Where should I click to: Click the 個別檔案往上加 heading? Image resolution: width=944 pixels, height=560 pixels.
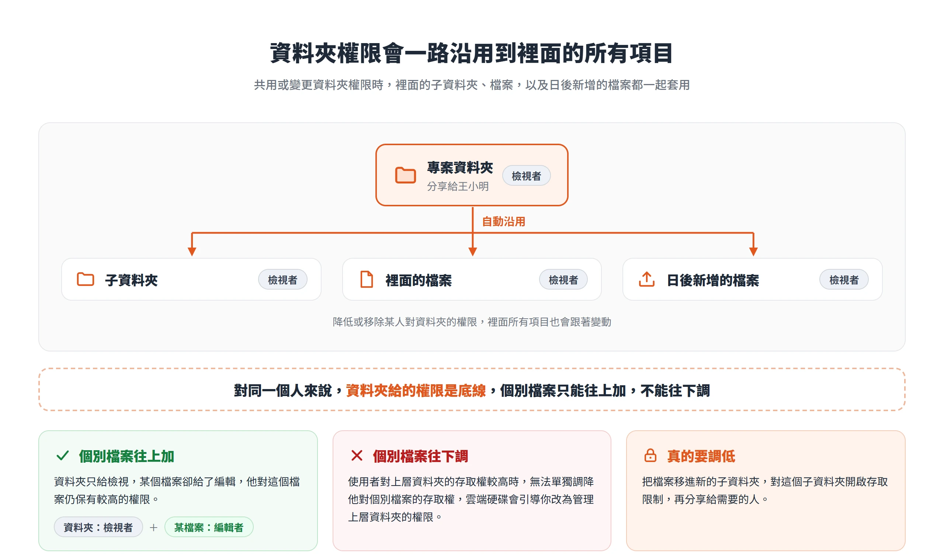click(126, 456)
